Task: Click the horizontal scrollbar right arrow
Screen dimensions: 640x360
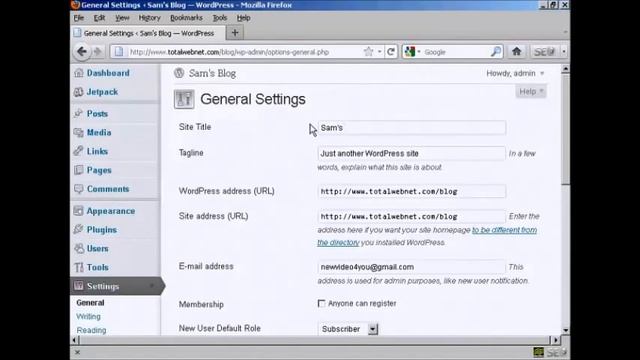Action: 555,340
